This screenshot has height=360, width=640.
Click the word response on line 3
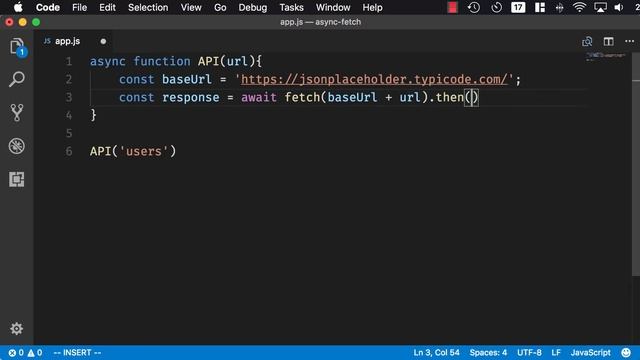tap(191, 98)
